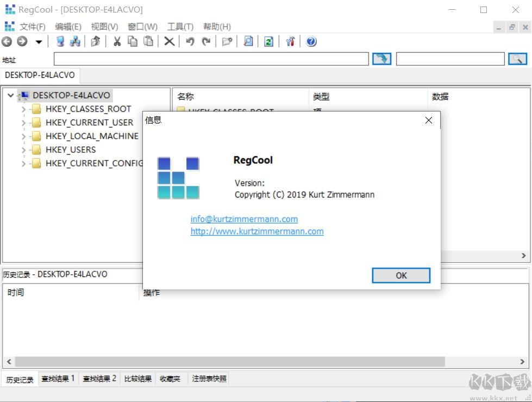
Task: Undo the last action via the toolbar
Action: click(189, 41)
